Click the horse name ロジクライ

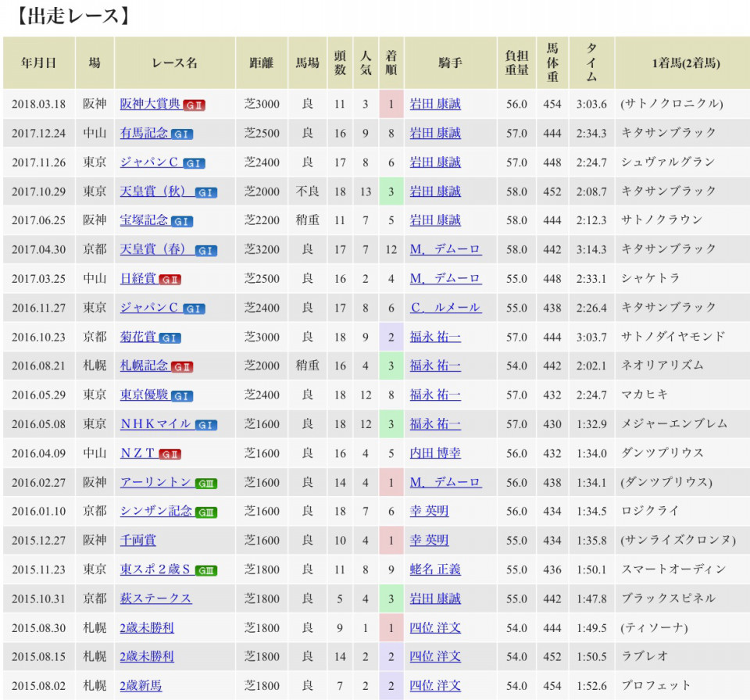pyautogui.click(x=649, y=511)
